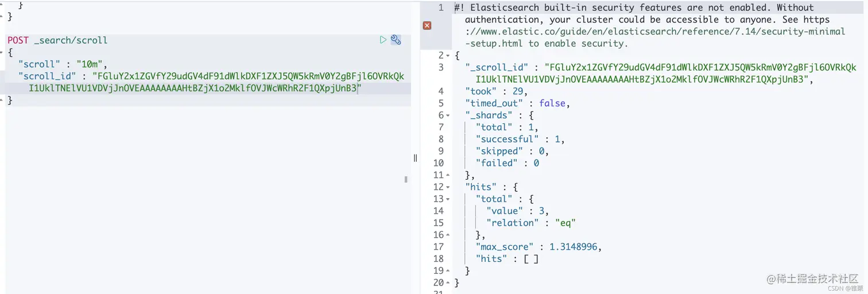
Task: Click the pane divider handle between editor and output
Action: [415, 158]
